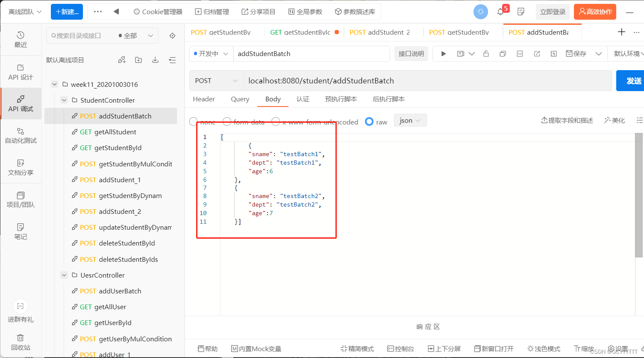Viewport: 644px width, 358px height.
Task: Select the raw body radio
Action: point(369,122)
